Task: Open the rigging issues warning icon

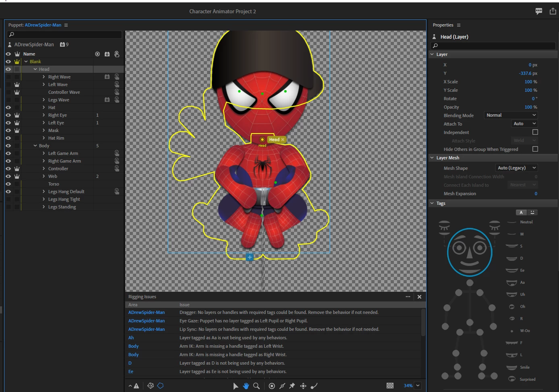Action: pos(137,386)
